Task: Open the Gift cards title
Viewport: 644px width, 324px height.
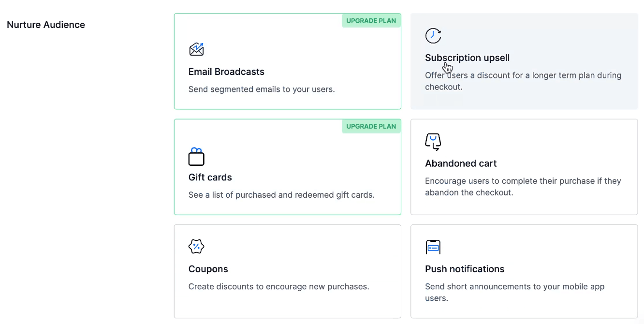Action: tap(210, 177)
